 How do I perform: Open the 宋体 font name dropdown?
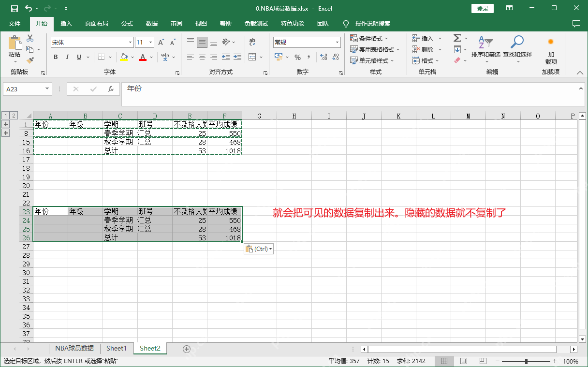130,43
